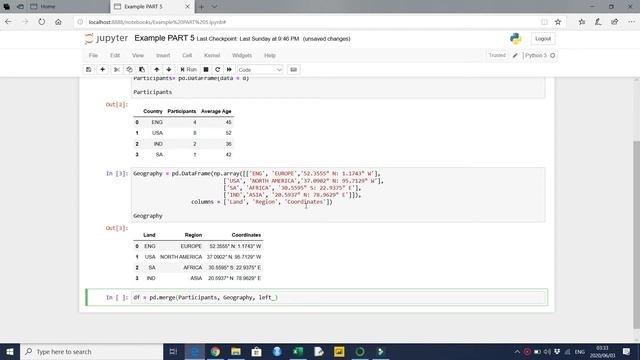Image resolution: width=640 pixels, height=360 pixels.
Task: Open the favorites hub icon
Action: tap(582, 22)
